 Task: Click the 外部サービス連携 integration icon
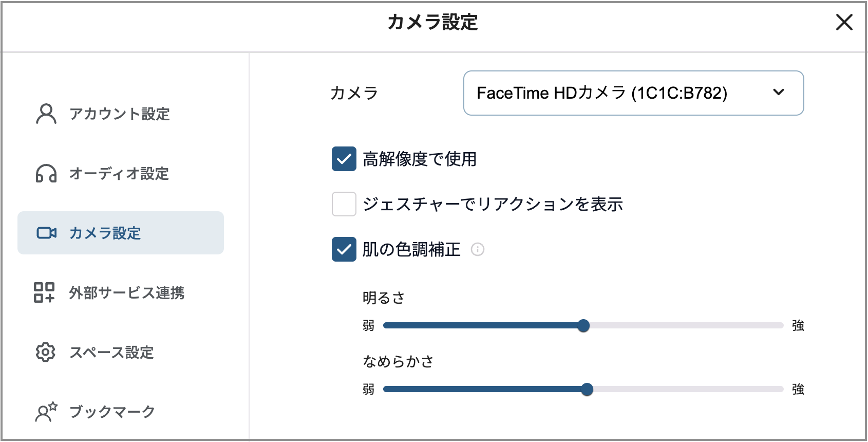click(x=44, y=293)
